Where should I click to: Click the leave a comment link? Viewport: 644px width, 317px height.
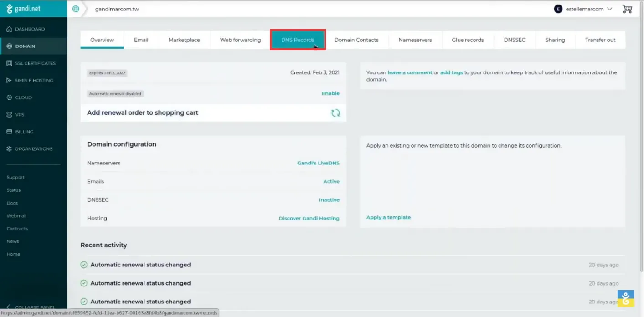pos(410,72)
